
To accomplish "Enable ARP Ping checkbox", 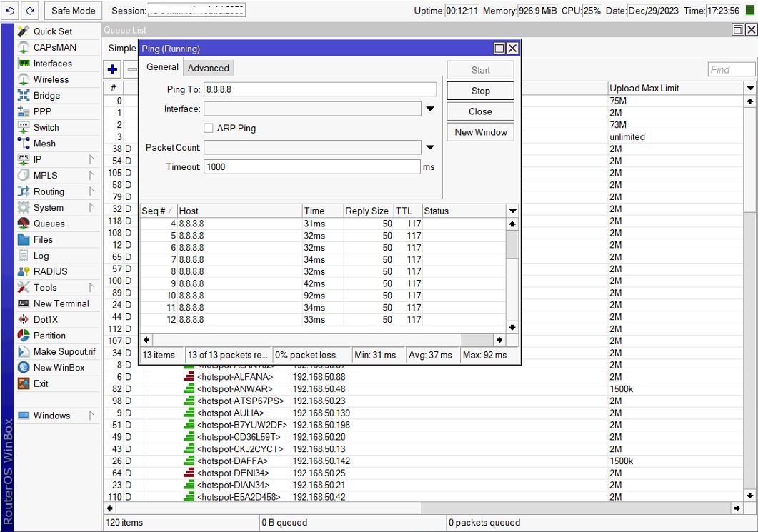I will coord(209,128).
